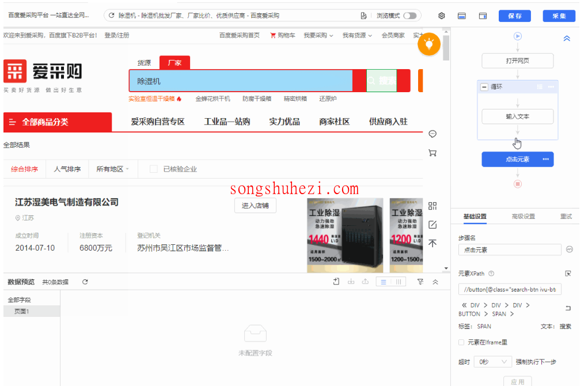The width and height of the screenshot is (588, 386).
Task: Click the 元素XPath help question icon
Action: point(491,274)
